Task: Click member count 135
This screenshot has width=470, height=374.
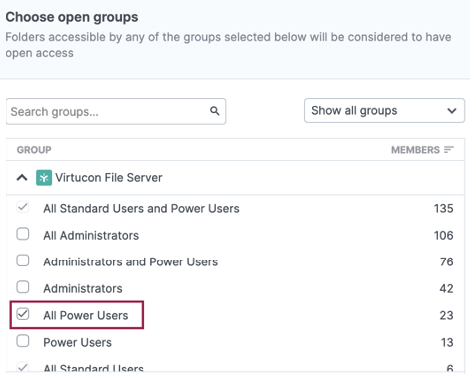Action: click(x=443, y=209)
